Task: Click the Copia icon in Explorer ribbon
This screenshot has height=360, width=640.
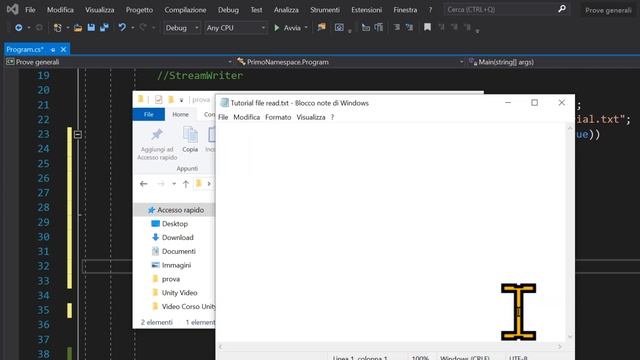Action: pos(190,135)
